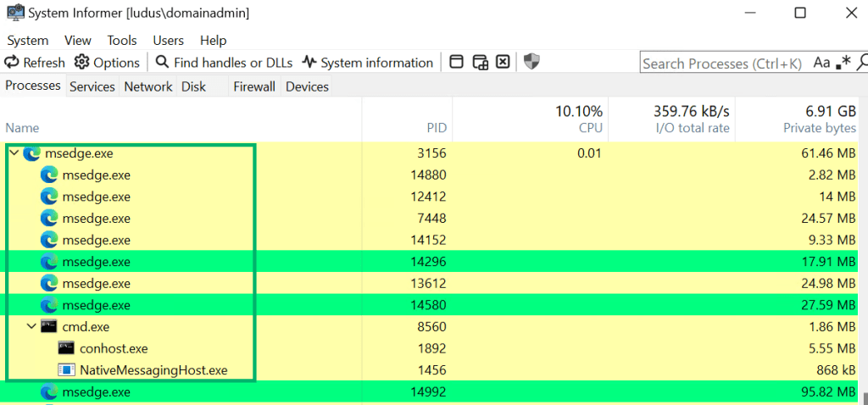Viewport: 868px width, 405px height.
Task: Open Find handles or DLLs
Action: point(224,63)
